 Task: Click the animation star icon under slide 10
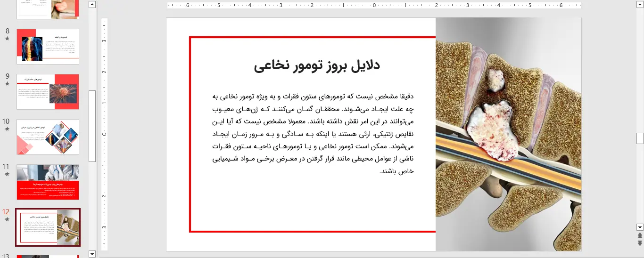[7, 129]
